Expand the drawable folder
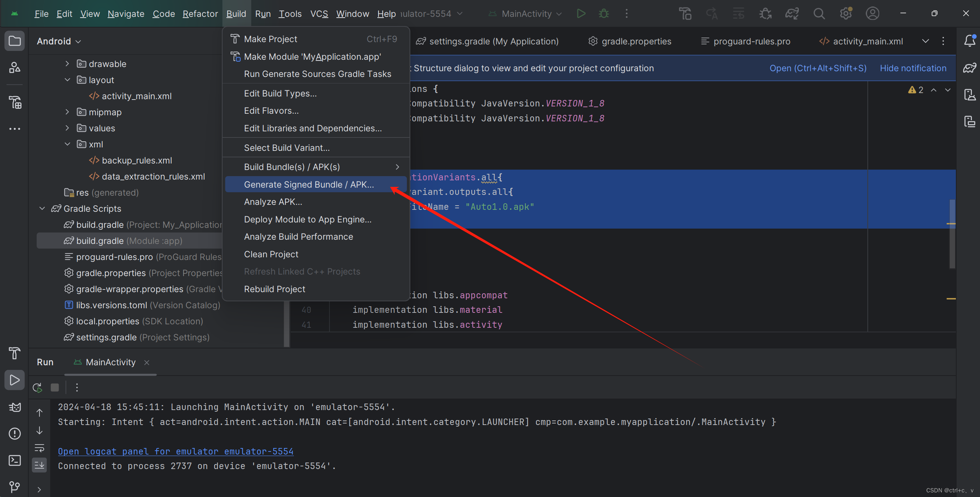 (67, 64)
